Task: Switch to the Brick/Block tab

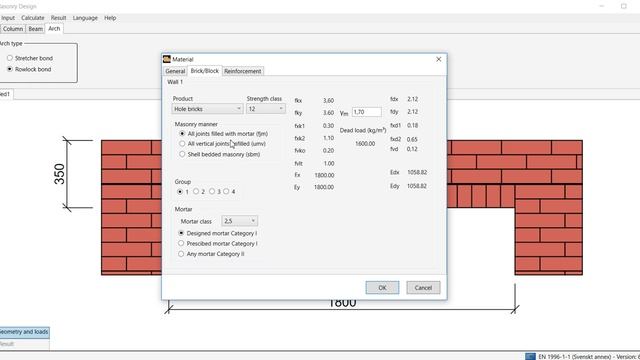Action: pos(204,71)
